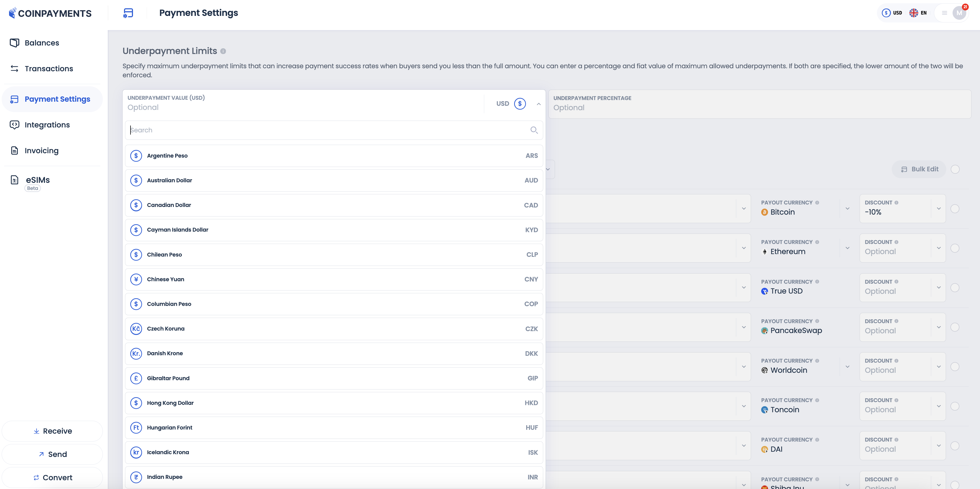Click the Underpayment Percentage input field

[x=759, y=108]
